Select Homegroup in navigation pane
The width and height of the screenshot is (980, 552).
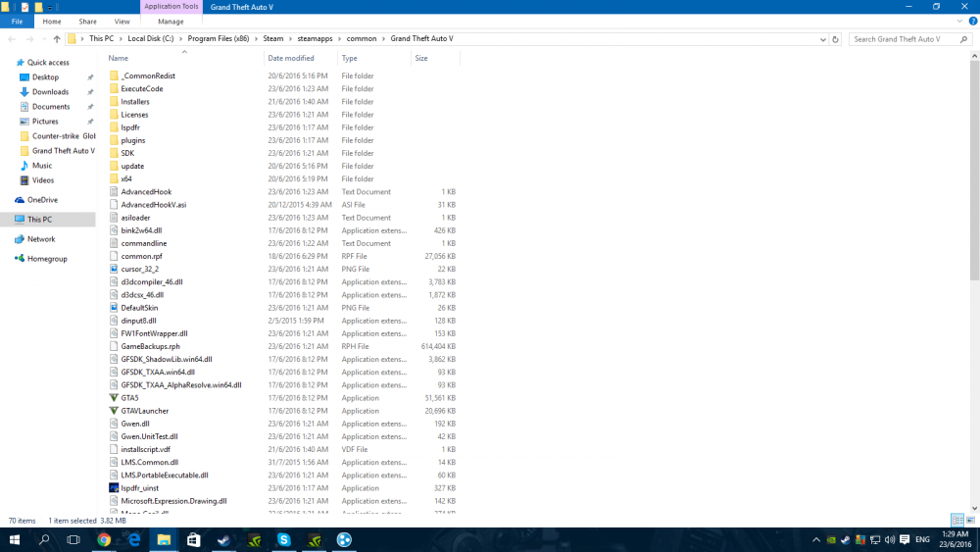coord(47,259)
